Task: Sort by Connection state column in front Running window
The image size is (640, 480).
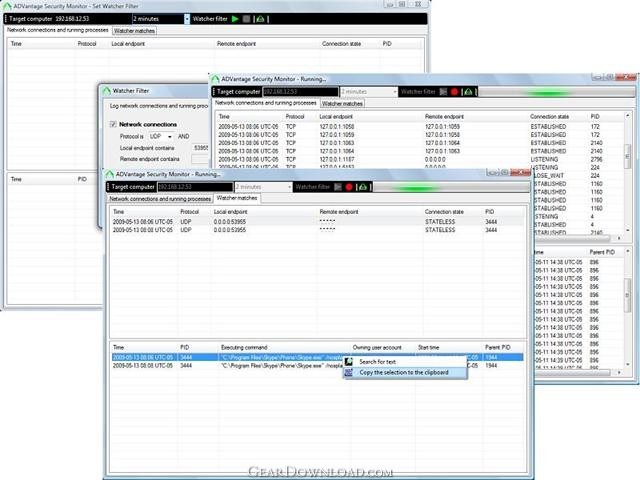Action: tap(444, 212)
